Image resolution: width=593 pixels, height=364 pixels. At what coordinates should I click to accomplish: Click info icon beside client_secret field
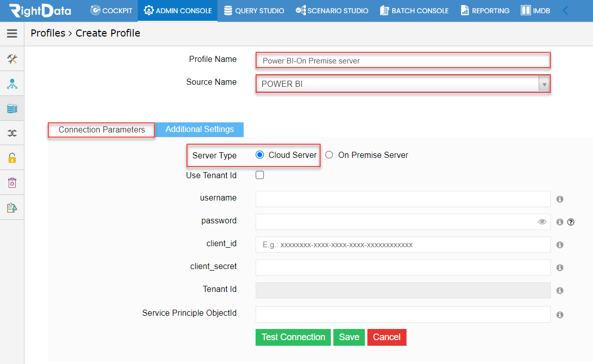click(x=560, y=268)
